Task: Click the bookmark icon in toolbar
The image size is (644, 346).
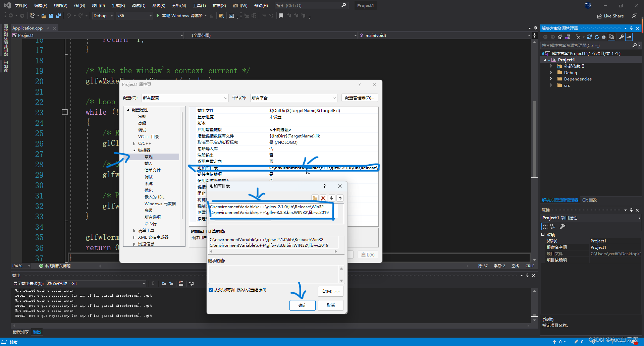Action: [281, 16]
